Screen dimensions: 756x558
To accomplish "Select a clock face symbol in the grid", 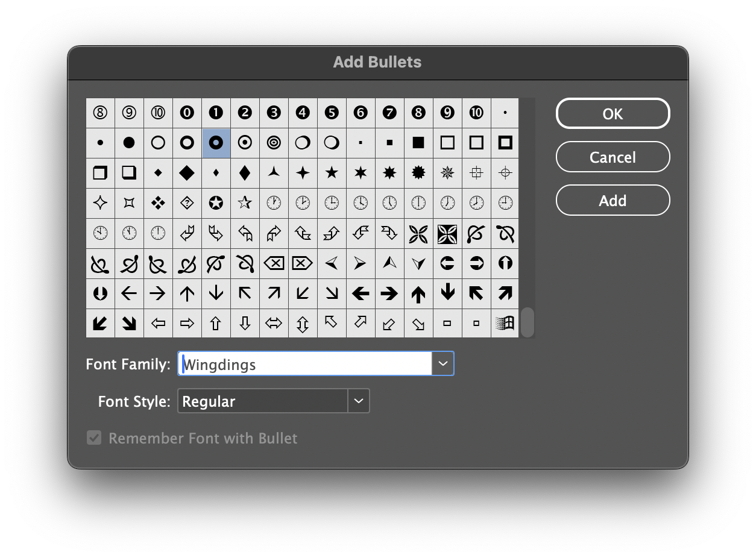I will (x=274, y=203).
